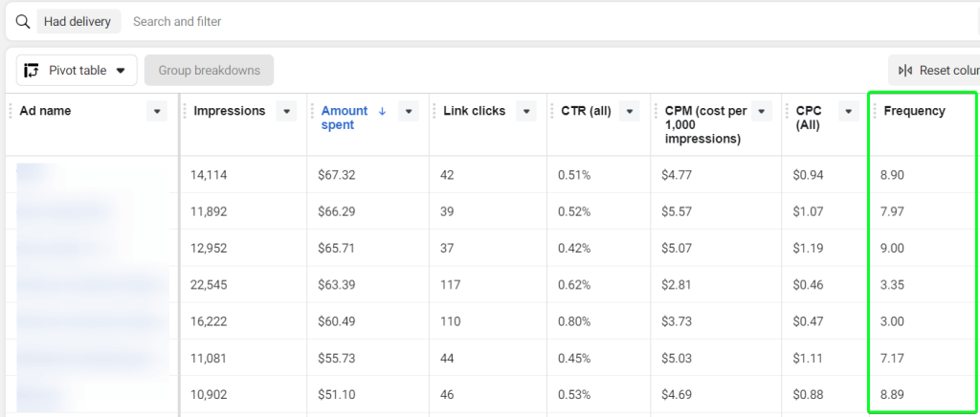Open the CPM column dropdown arrow
The width and height of the screenshot is (980, 417).
762,111
